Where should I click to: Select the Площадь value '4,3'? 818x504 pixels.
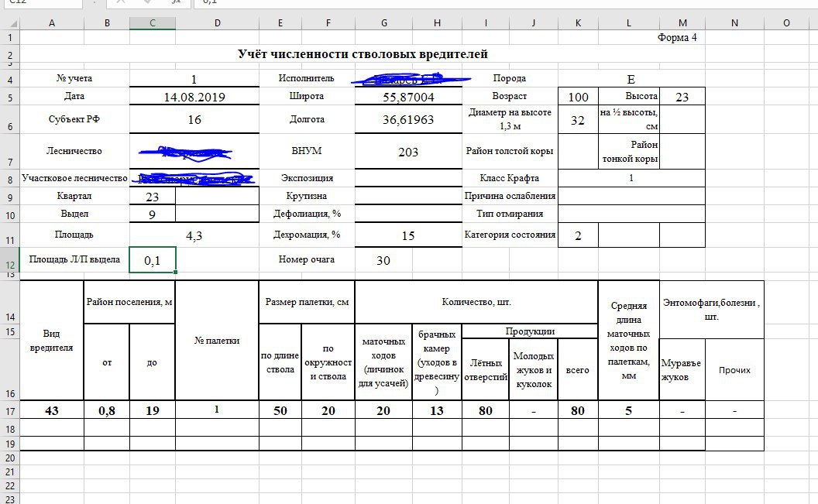point(194,235)
